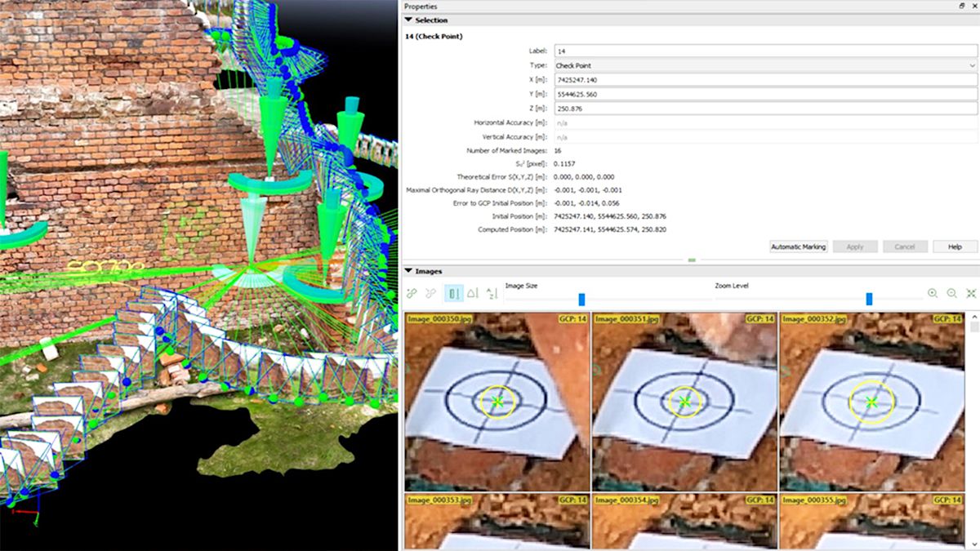The image size is (980, 551).
Task: Select the link markers icon above image thumbnails
Action: tap(411, 292)
